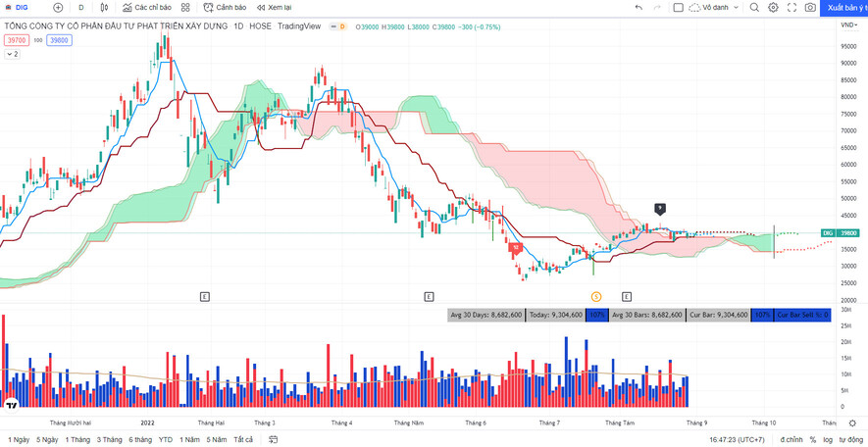Image resolution: width=868 pixels, height=447 pixels.
Task: Click the 39800 buy price button
Action: (x=59, y=40)
